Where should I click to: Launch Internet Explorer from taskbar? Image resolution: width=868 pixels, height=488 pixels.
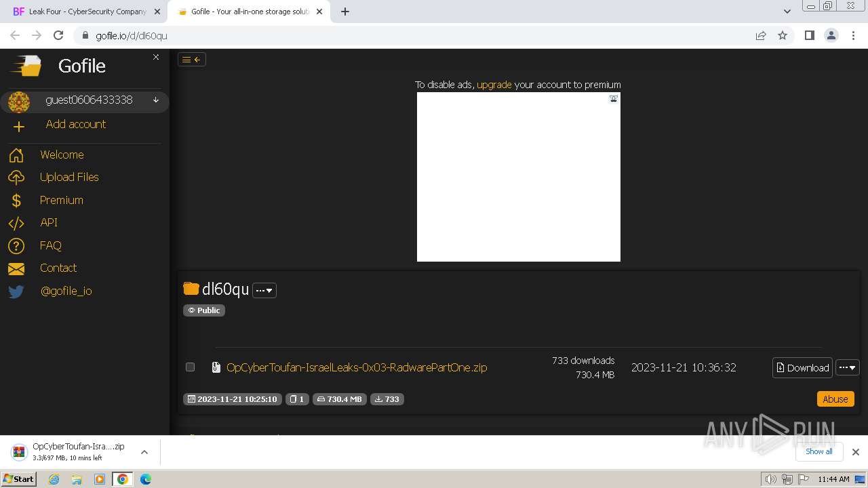(x=54, y=479)
